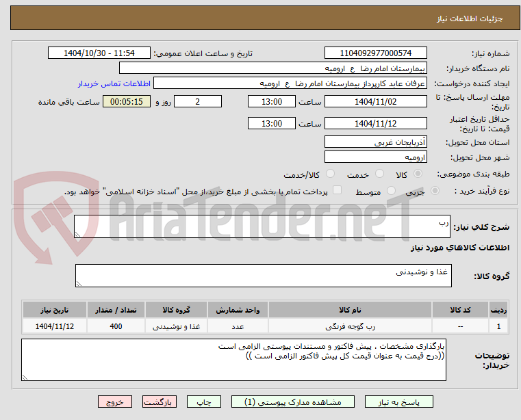Click the شماره نیاز number field

(x=375, y=53)
